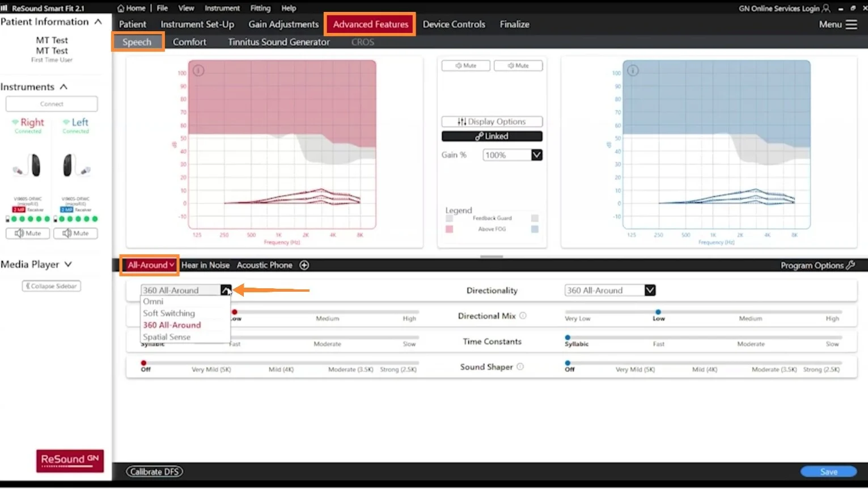The height and width of the screenshot is (492, 868).
Task: Click info icon on left ear graph
Action: [x=633, y=70]
